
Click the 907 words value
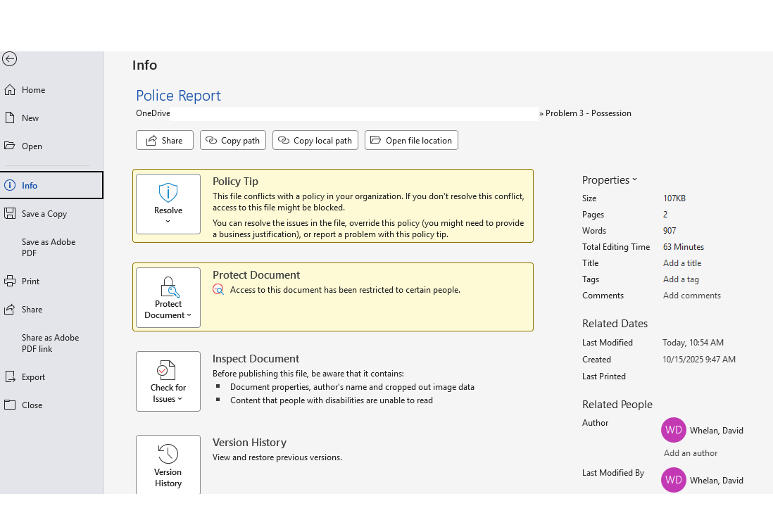pos(670,231)
